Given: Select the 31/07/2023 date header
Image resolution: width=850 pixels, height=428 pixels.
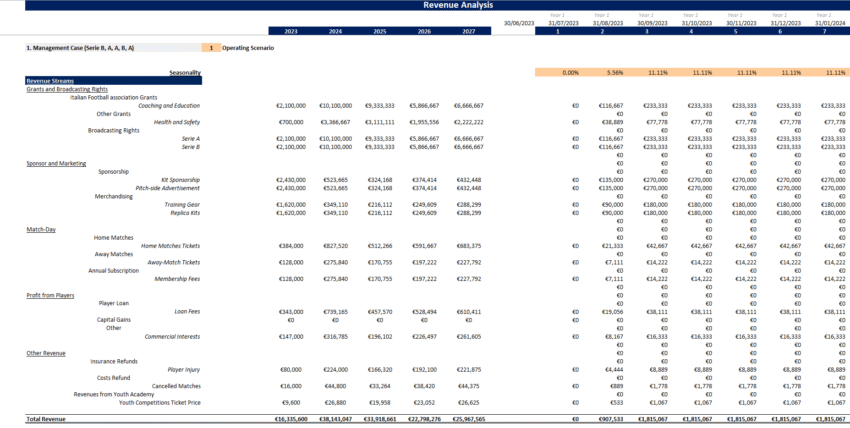Looking at the screenshot, I should 563,23.
